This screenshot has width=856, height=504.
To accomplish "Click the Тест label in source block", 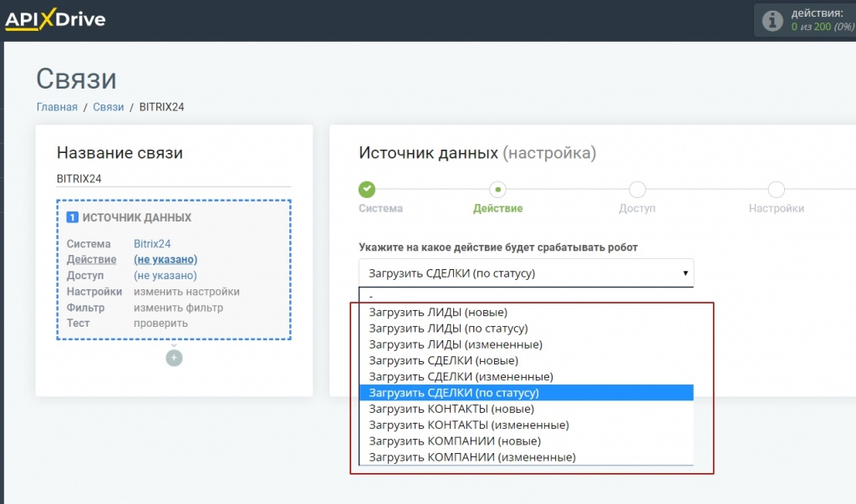I will (x=78, y=323).
